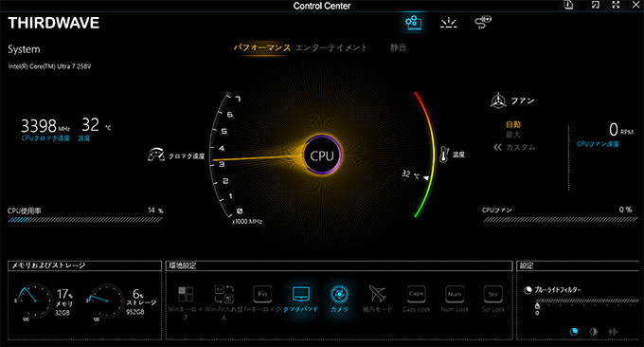Viewport: 644px width, 347px height.
Task: Click the 14 % CPU usage value
Action: point(155,210)
